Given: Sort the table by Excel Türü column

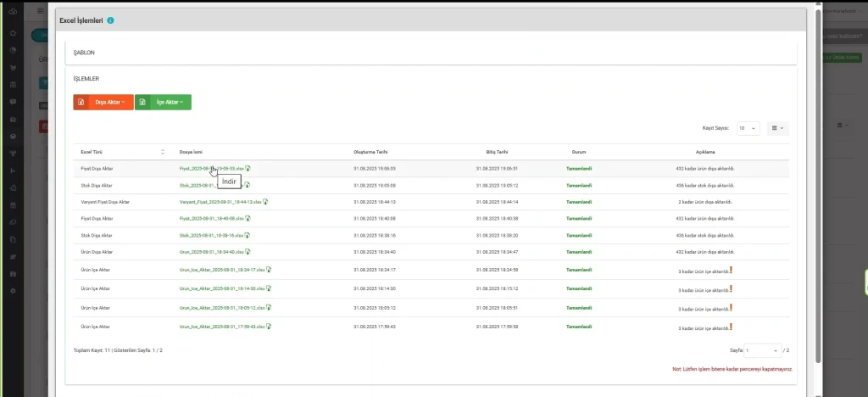Looking at the screenshot, I should (162, 152).
